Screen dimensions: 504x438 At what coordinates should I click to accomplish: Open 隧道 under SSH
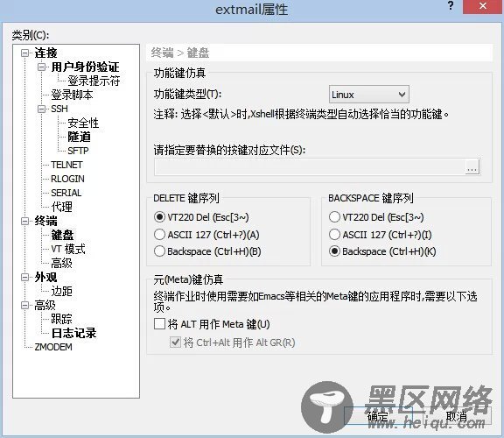click(79, 137)
